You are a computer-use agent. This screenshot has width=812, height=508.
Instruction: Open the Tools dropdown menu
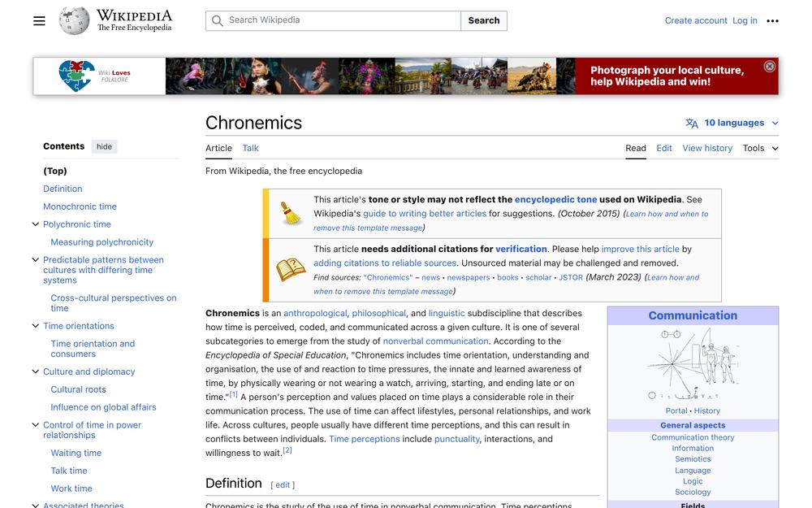pos(760,148)
